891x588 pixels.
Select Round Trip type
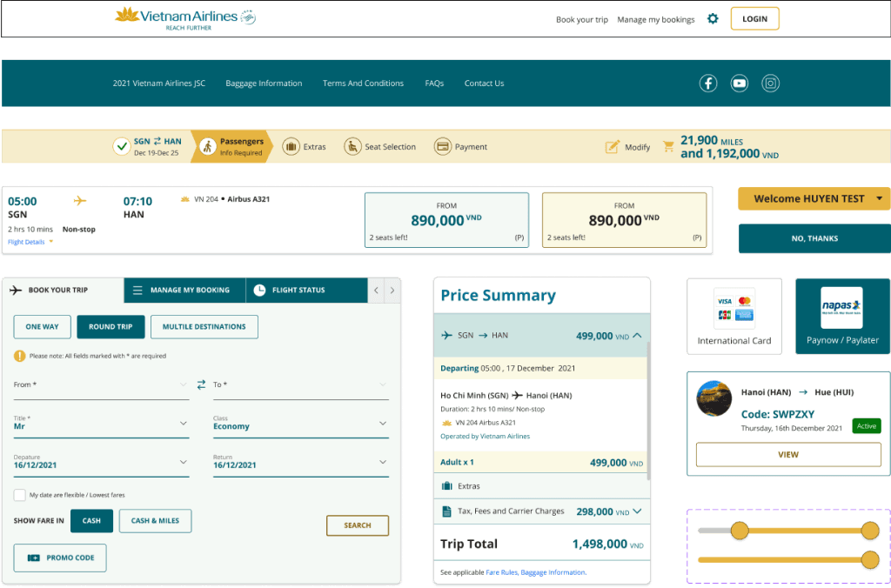coord(111,327)
